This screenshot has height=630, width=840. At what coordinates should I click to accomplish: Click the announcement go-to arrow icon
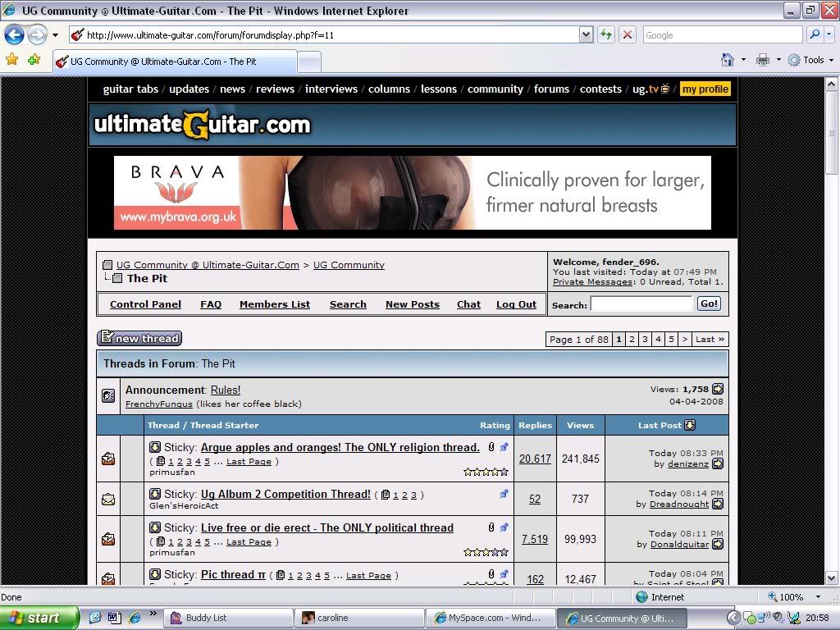[x=718, y=389]
